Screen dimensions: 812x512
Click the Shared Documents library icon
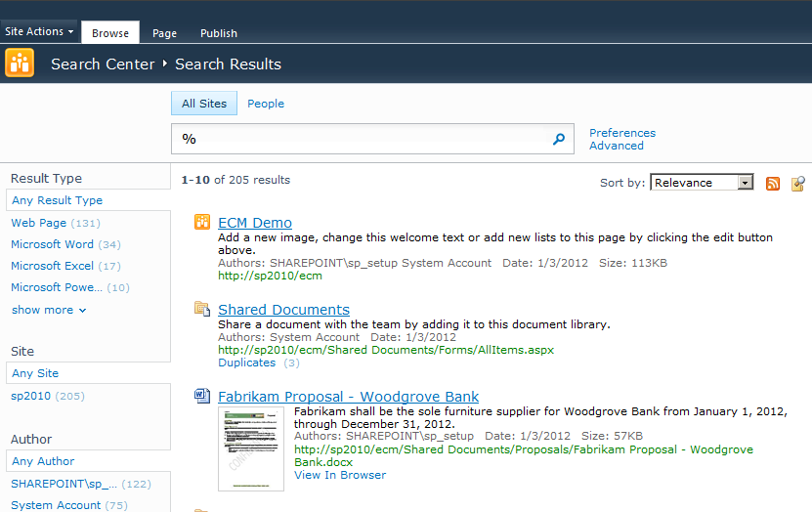202,309
